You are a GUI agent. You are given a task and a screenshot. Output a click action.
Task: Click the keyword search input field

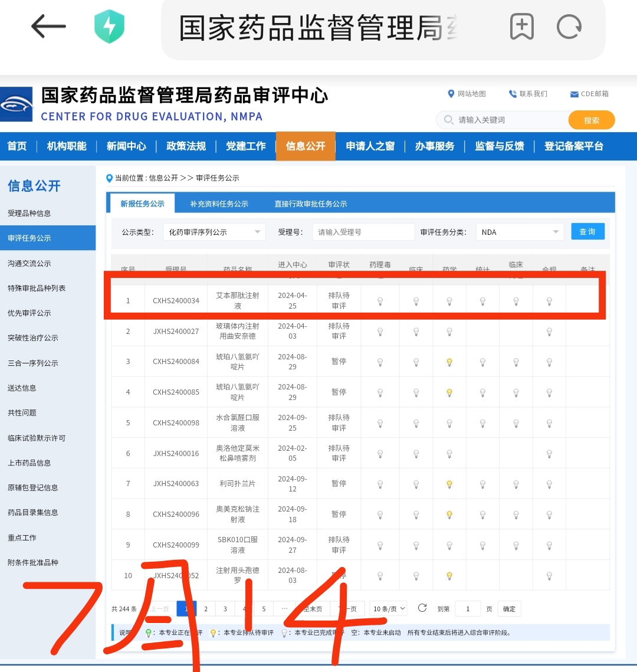click(503, 120)
